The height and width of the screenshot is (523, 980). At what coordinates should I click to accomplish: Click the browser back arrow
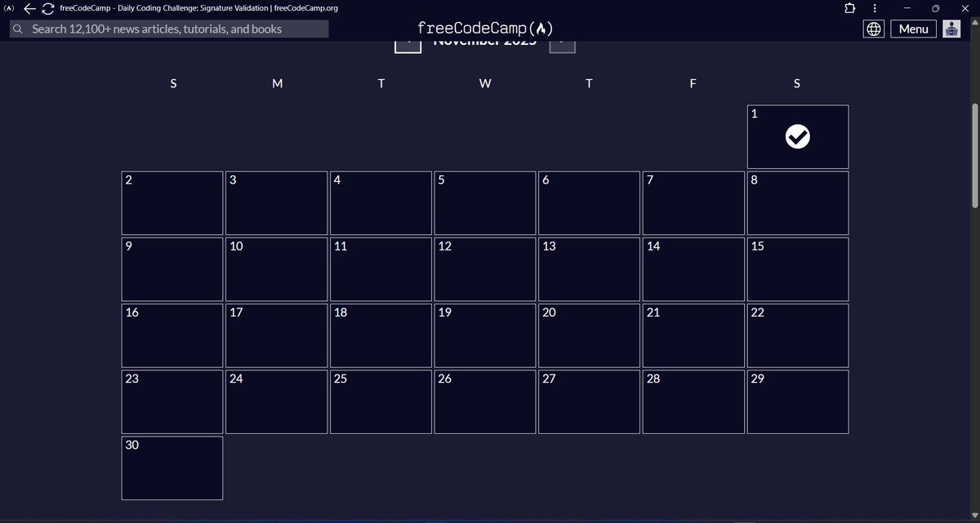(29, 8)
